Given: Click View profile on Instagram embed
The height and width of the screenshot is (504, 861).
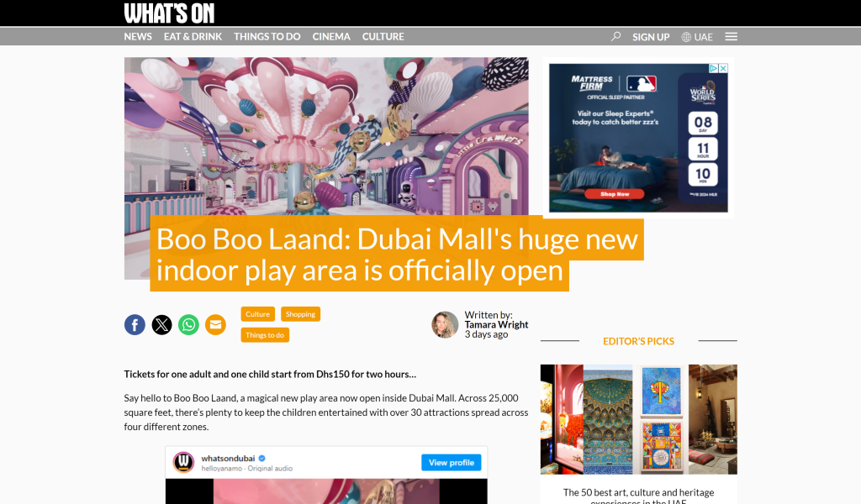Looking at the screenshot, I should [452, 462].
